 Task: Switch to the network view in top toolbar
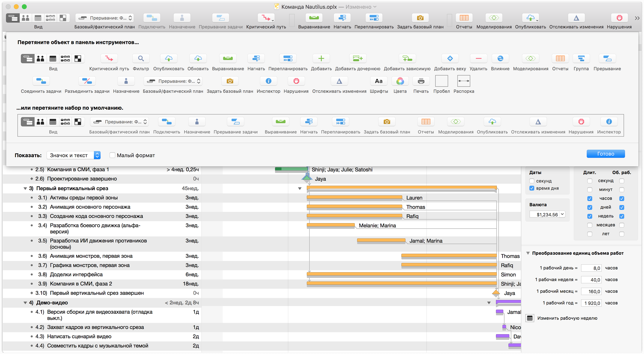coord(50,18)
